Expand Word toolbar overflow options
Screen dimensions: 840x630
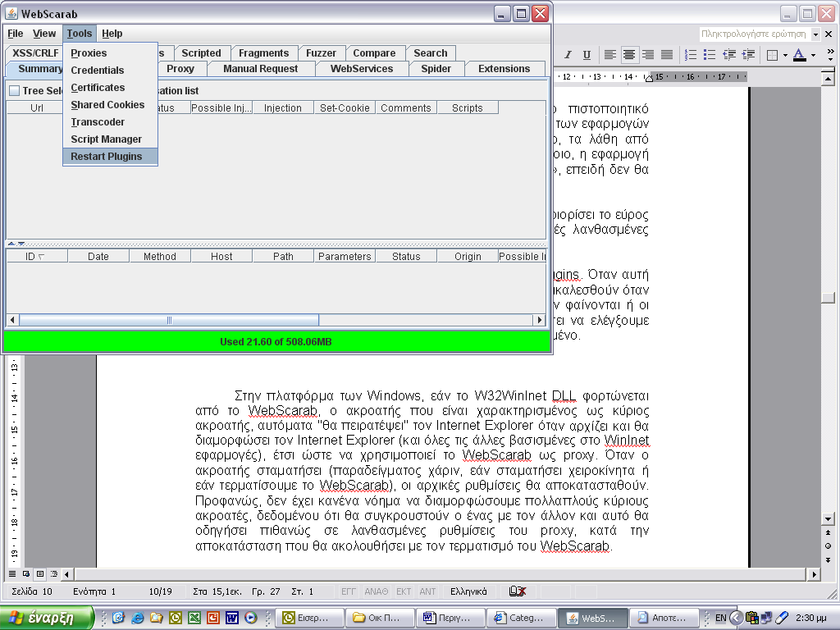pos(830,55)
